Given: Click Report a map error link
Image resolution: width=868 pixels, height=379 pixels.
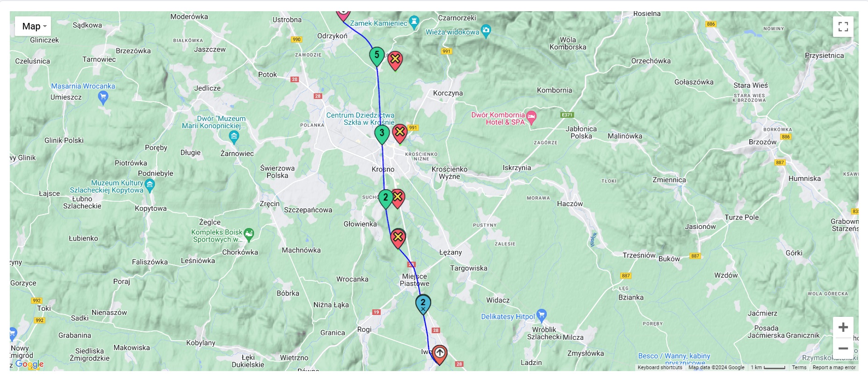Looking at the screenshot, I should point(834,367).
